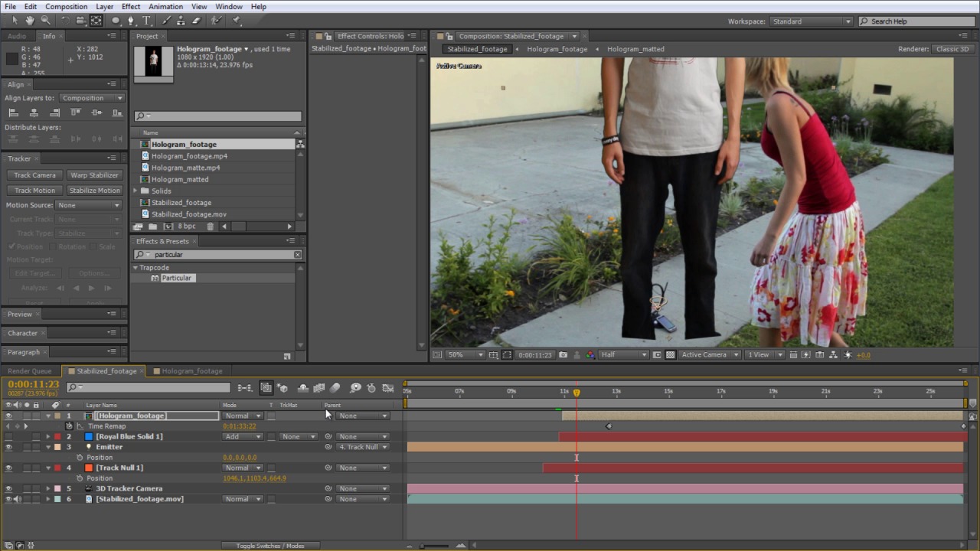The height and width of the screenshot is (551, 980).
Task: Click the Royal Blue Solid color swatch
Action: click(89, 437)
